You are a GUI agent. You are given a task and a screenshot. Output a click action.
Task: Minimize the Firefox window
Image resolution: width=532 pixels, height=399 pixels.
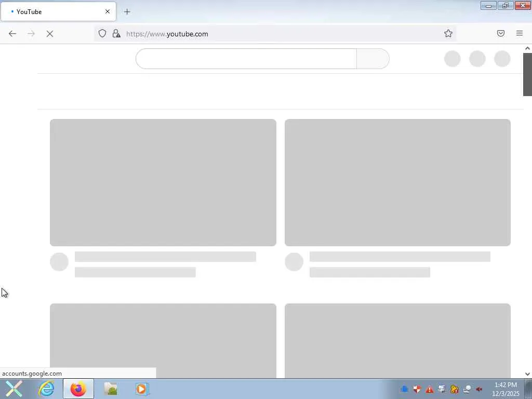click(x=488, y=5)
